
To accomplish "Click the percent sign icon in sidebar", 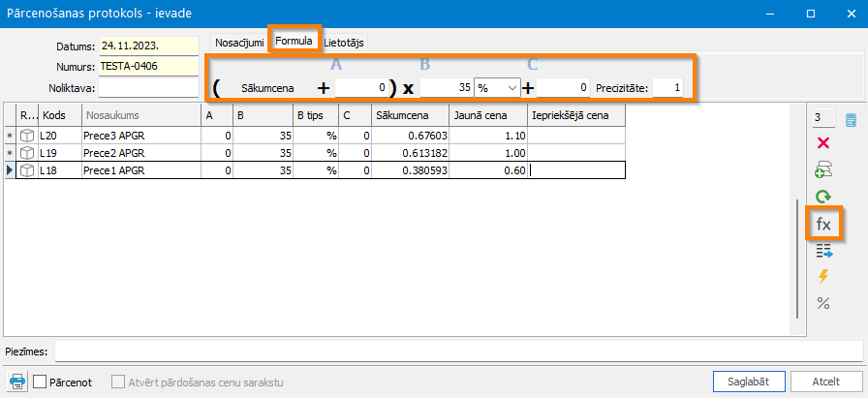I will [823, 303].
